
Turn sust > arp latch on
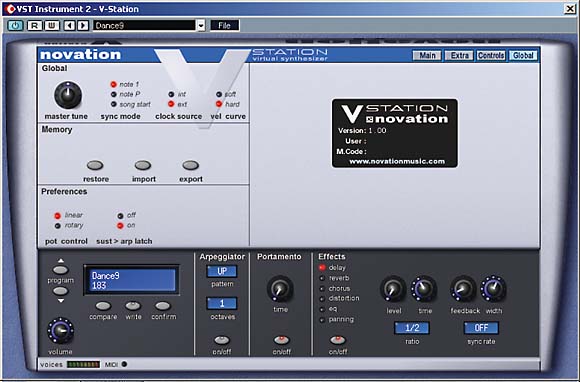pyautogui.click(x=120, y=225)
